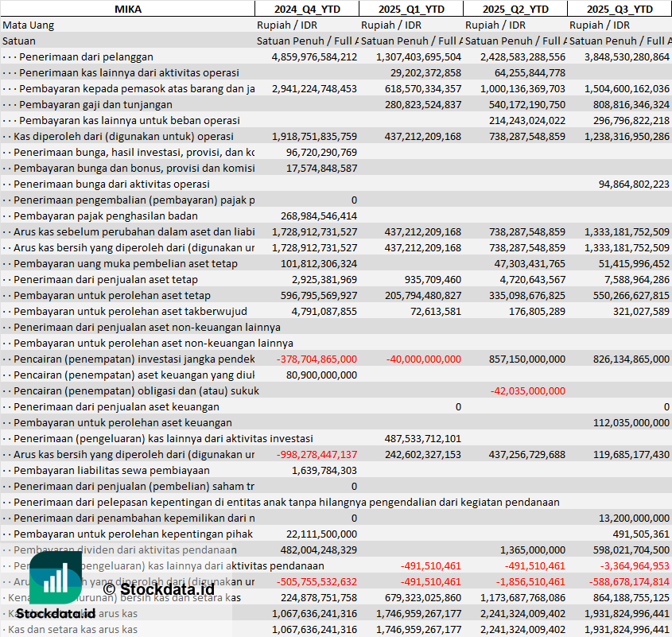Image resolution: width=672 pixels, height=637 pixels.
Task: Select value 864,188,755,125
Action: click(x=631, y=597)
